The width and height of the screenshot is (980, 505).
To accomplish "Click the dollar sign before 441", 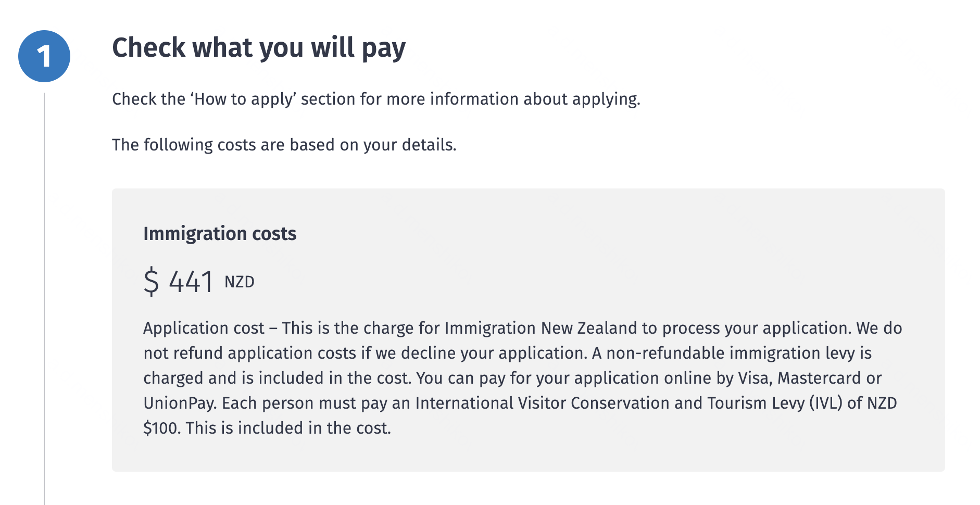I will coord(151,282).
